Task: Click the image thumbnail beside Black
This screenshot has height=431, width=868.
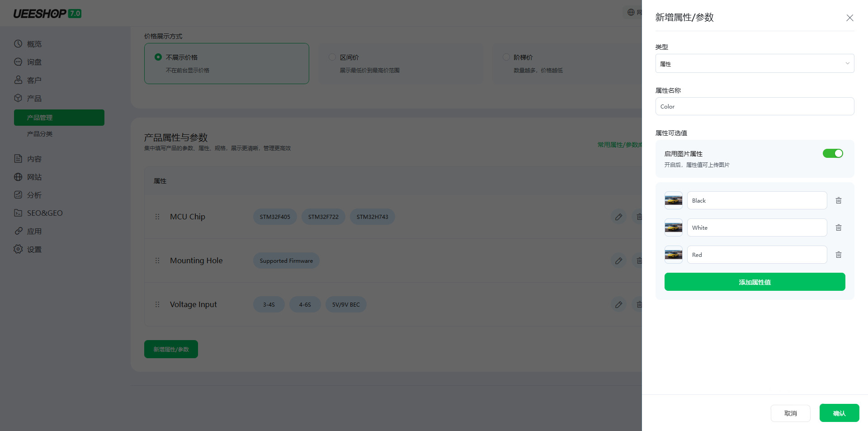Action: tap(673, 200)
